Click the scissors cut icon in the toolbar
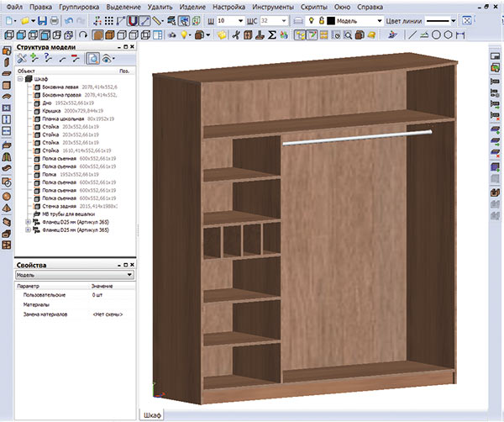Image resolution: width=504 pixels, height=422 pixels. pyautogui.click(x=237, y=34)
